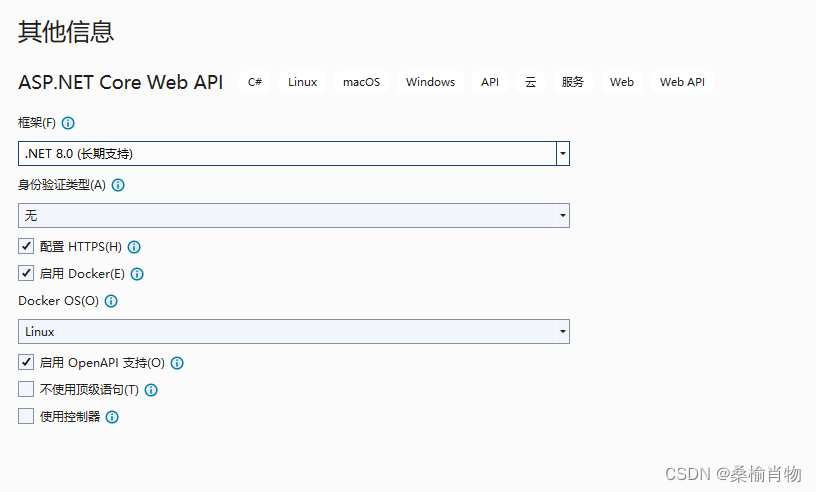
Task: Uncheck the 启用 Docker(E) checkbox
Action: (26, 273)
